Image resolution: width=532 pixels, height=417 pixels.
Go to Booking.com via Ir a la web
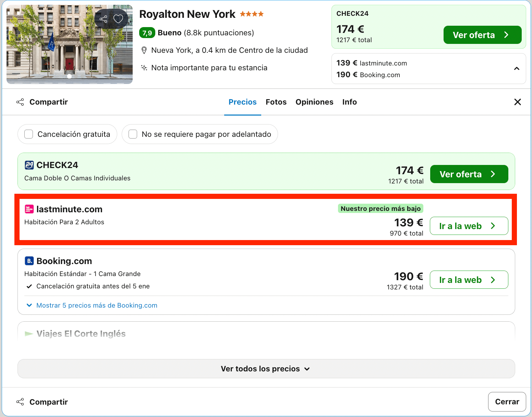[x=469, y=280]
